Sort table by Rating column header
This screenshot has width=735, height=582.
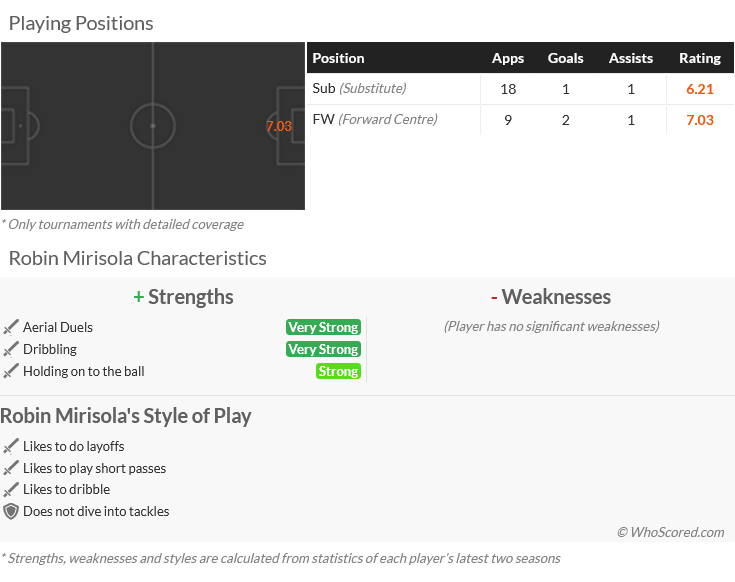click(699, 58)
